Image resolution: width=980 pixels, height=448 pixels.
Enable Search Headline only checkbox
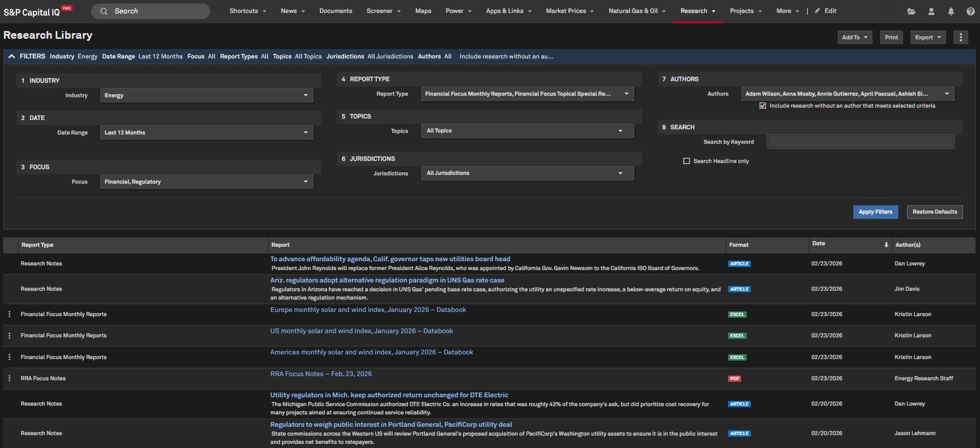click(686, 161)
